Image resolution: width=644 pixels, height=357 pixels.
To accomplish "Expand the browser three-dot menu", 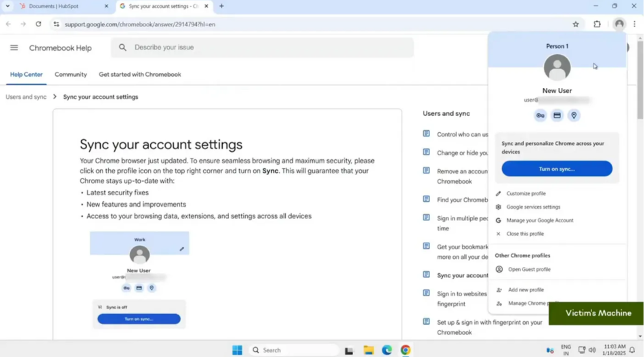I will pos(635,24).
